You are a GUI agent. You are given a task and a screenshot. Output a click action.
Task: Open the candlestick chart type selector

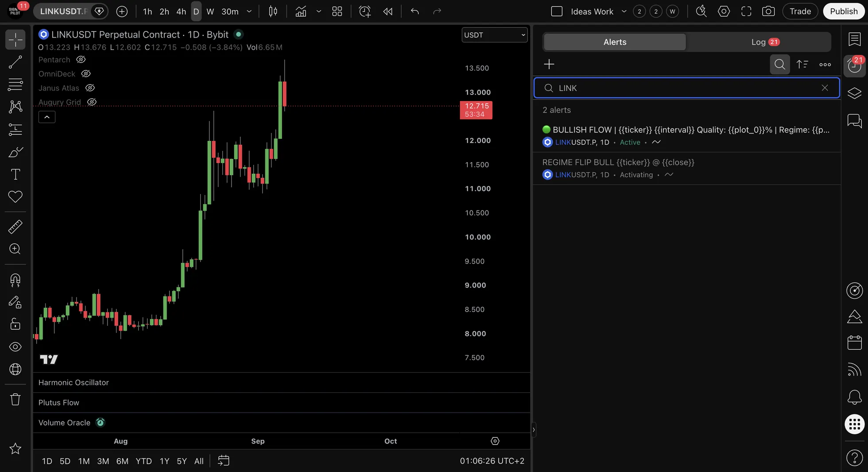coord(273,12)
